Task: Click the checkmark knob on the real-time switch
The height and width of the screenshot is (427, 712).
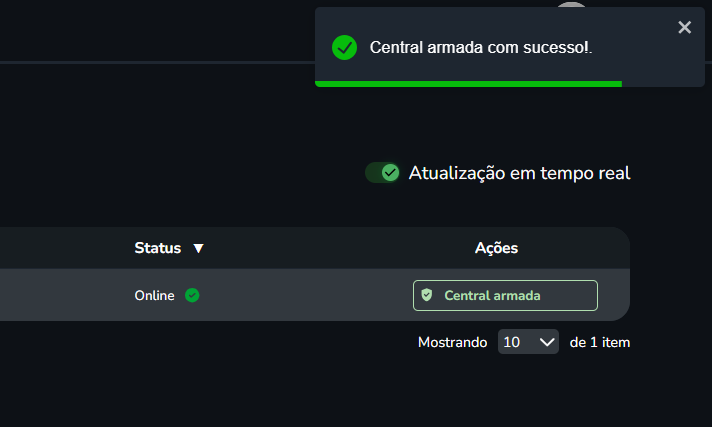Action: (x=390, y=173)
